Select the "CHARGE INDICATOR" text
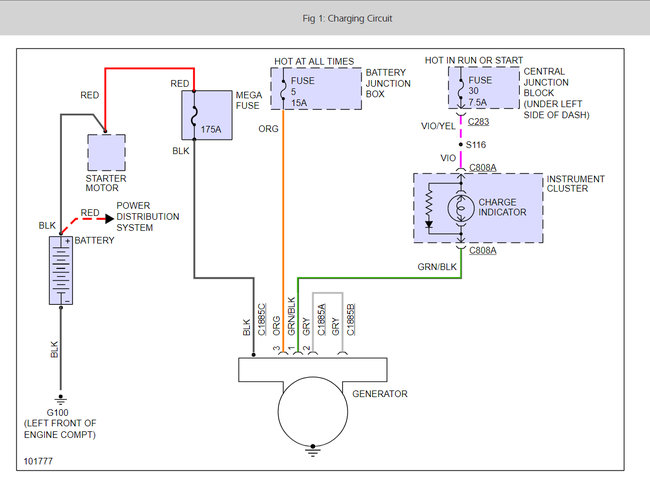 coord(502,207)
